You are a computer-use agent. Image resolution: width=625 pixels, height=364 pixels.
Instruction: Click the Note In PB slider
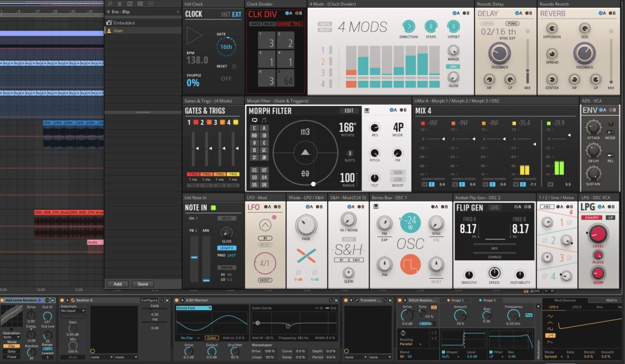(194, 258)
